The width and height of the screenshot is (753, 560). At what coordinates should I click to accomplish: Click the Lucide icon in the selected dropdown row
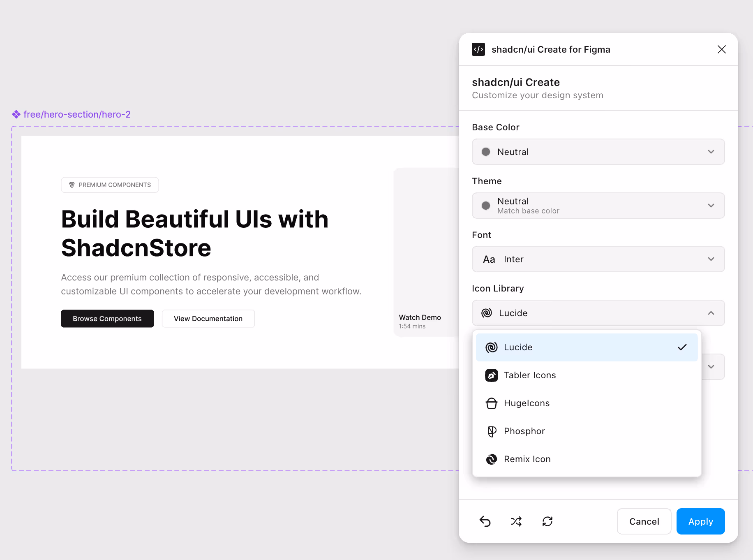[492, 347]
